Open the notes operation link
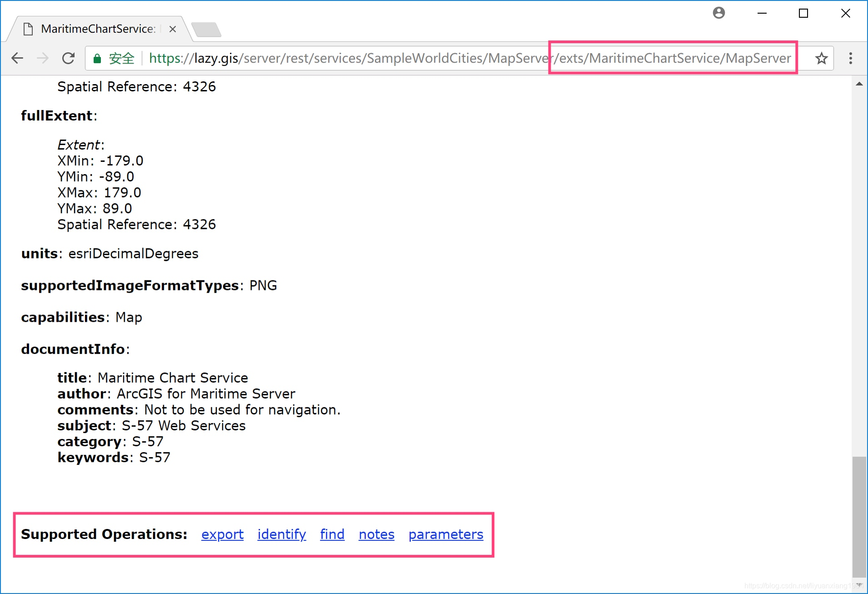868x594 pixels. tap(377, 534)
